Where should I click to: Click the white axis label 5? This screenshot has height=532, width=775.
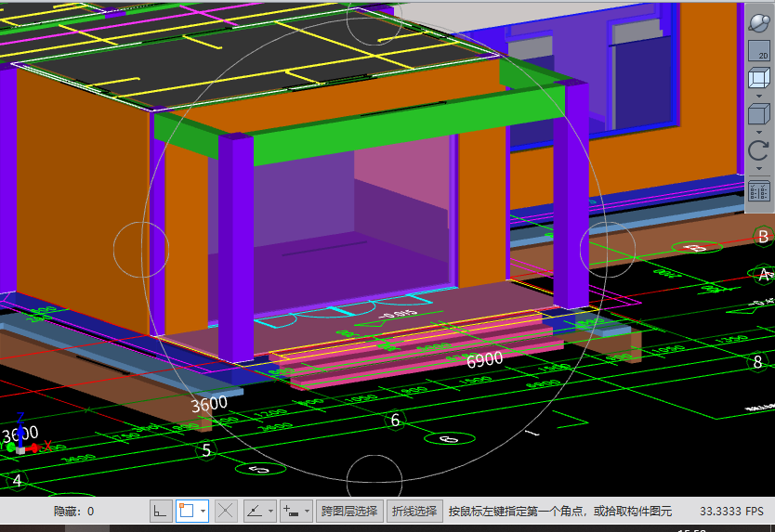coord(206,450)
